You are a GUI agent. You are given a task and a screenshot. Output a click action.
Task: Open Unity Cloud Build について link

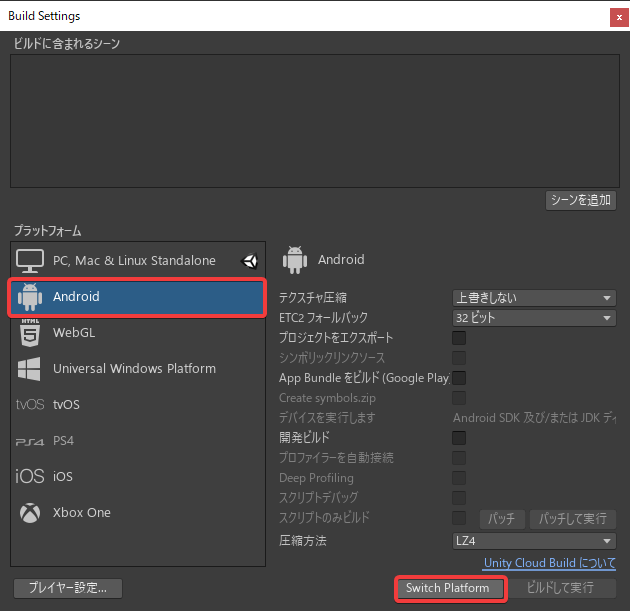pos(550,563)
